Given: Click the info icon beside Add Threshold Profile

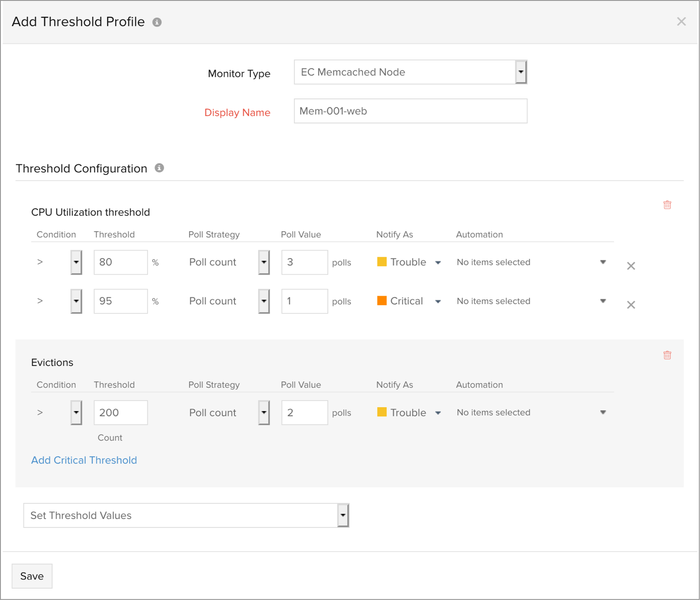Looking at the screenshot, I should coord(157,21).
